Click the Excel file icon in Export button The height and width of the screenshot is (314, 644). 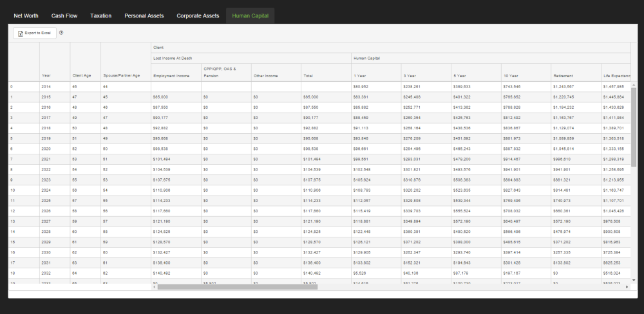tap(20, 33)
